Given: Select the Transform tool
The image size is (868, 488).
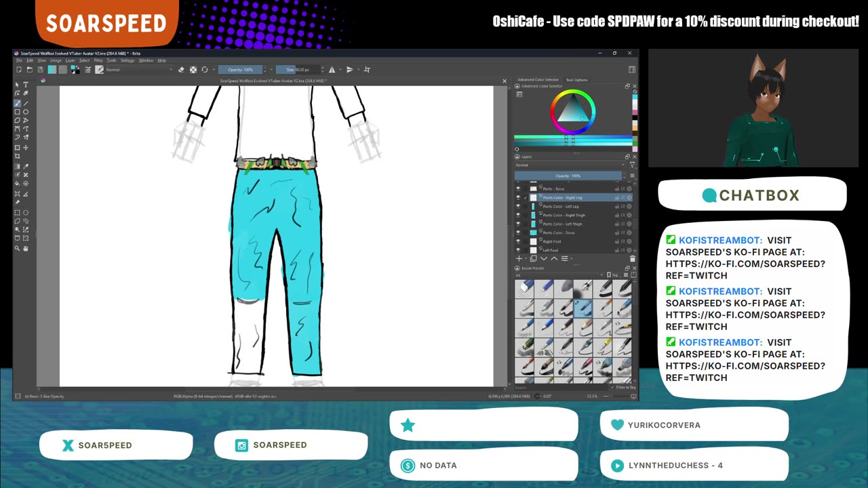Looking at the screenshot, I should tap(17, 147).
